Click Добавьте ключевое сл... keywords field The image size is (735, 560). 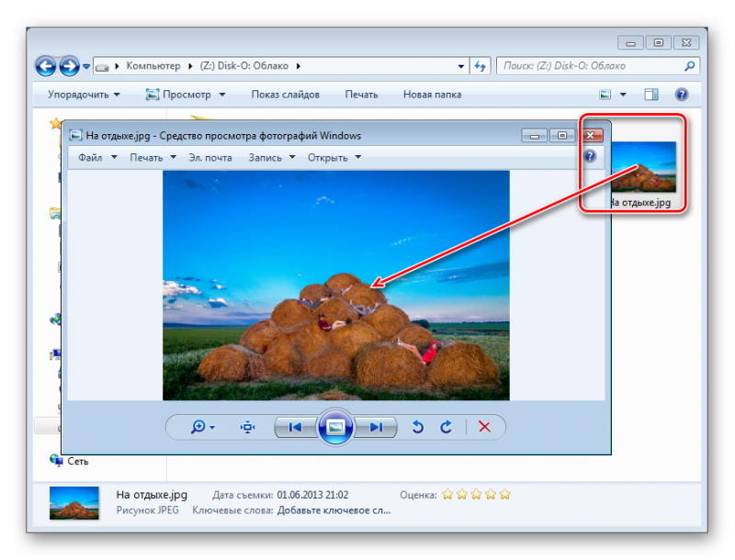point(334,510)
